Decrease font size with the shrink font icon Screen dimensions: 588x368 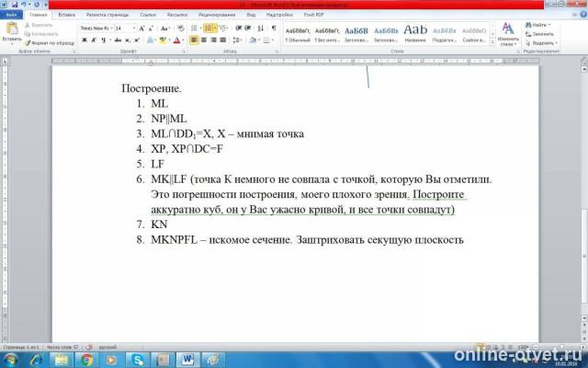click(151, 29)
